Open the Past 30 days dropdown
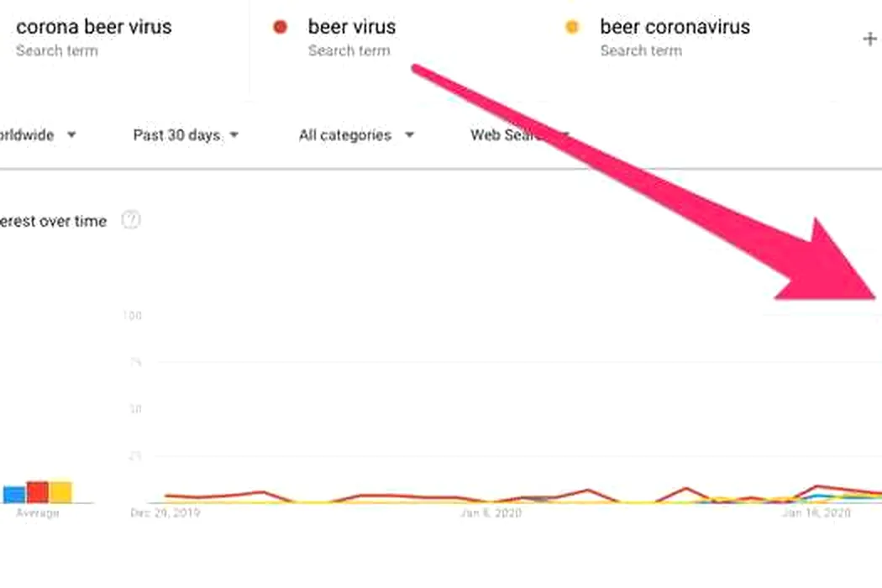 (x=186, y=135)
